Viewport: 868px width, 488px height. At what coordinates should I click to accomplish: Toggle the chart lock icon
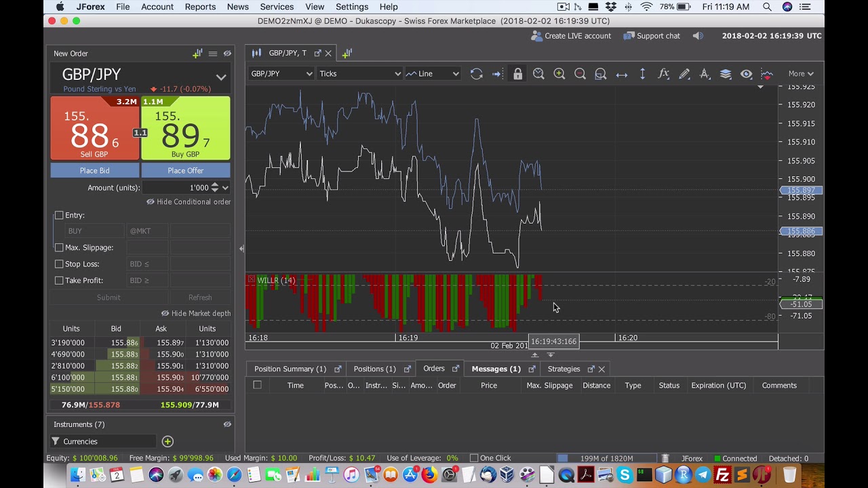pyautogui.click(x=518, y=74)
